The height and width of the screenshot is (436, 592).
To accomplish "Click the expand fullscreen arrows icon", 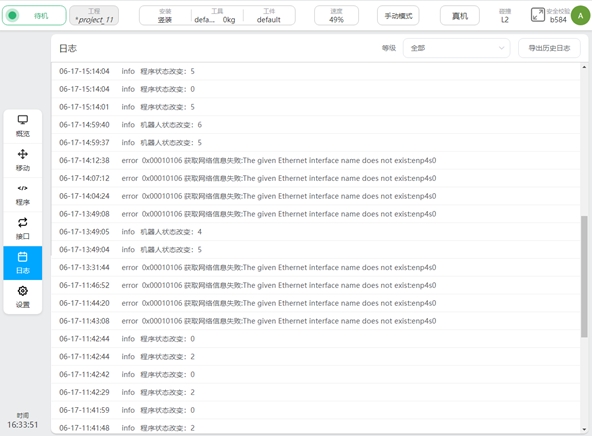I will [538, 15].
